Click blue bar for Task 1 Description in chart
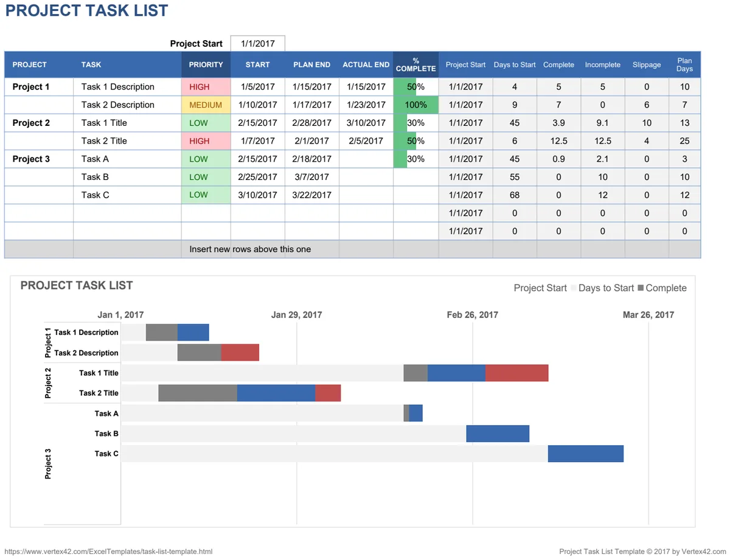730x560 pixels. pos(193,333)
